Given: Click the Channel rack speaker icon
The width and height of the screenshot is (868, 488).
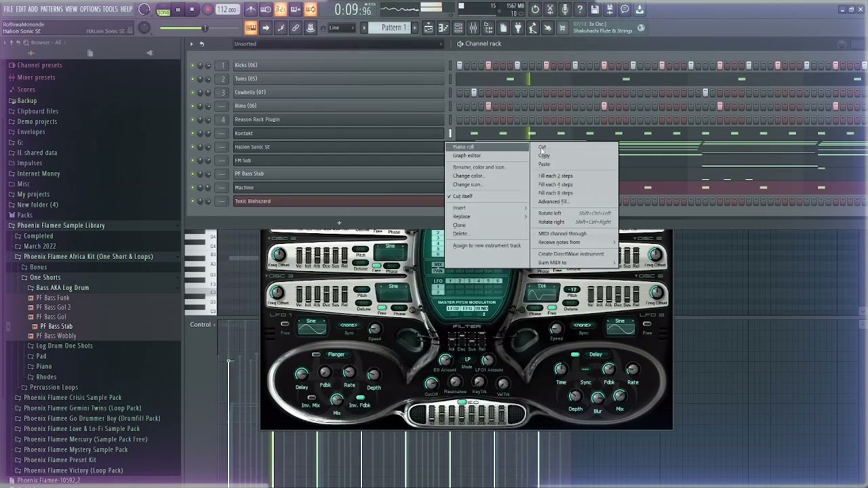Looking at the screenshot, I should [x=460, y=44].
